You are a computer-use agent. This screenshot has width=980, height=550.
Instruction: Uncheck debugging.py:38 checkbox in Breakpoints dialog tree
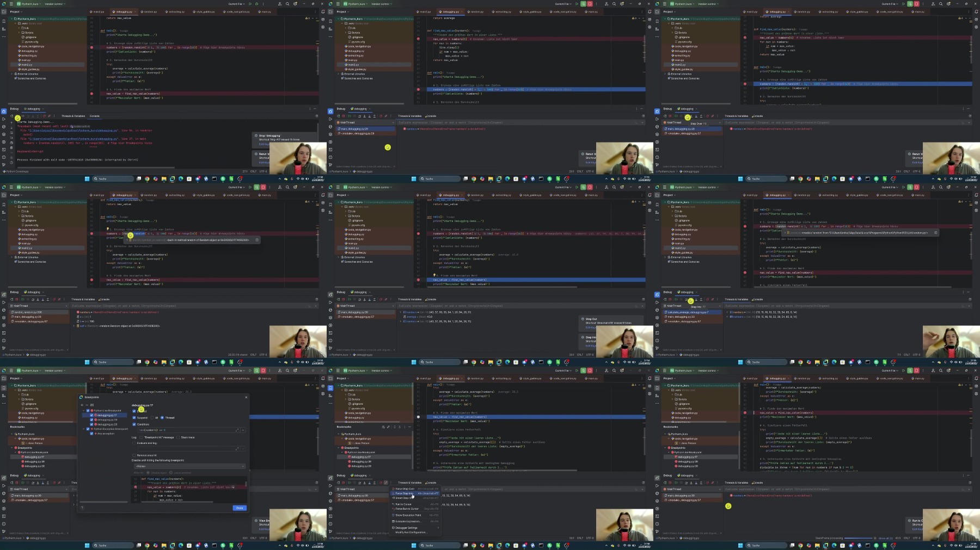click(91, 420)
